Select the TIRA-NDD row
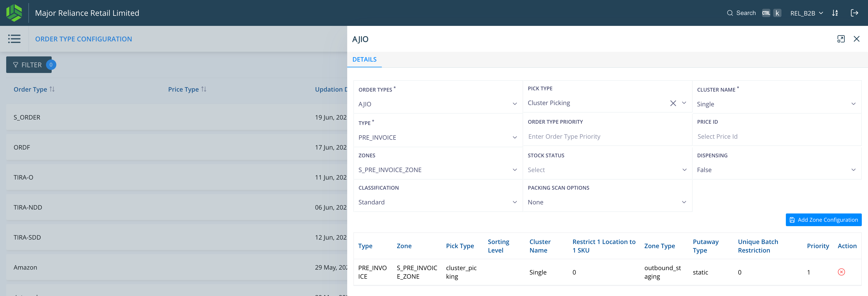This screenshot has height=296, width=868. 176,207
